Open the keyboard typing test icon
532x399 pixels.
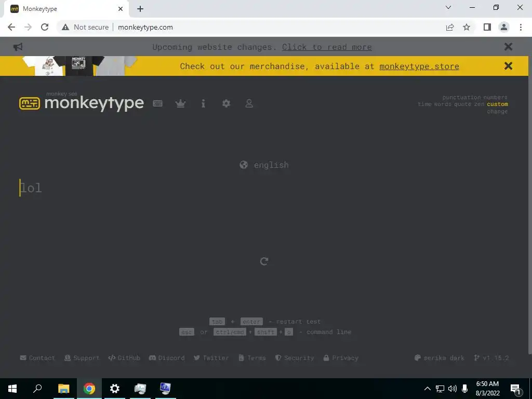coord(157,103)
